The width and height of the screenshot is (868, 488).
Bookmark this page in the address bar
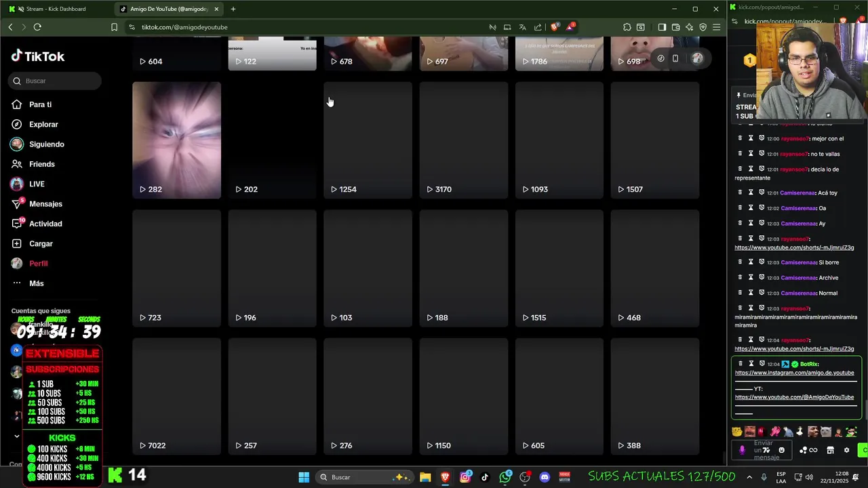point(114,27)
